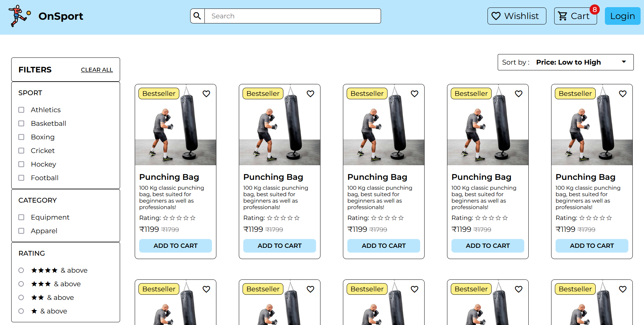644x325 pixels.
Task: Wishlist heart on fifth bottom-row product card
Action: (x=623, y=289)
